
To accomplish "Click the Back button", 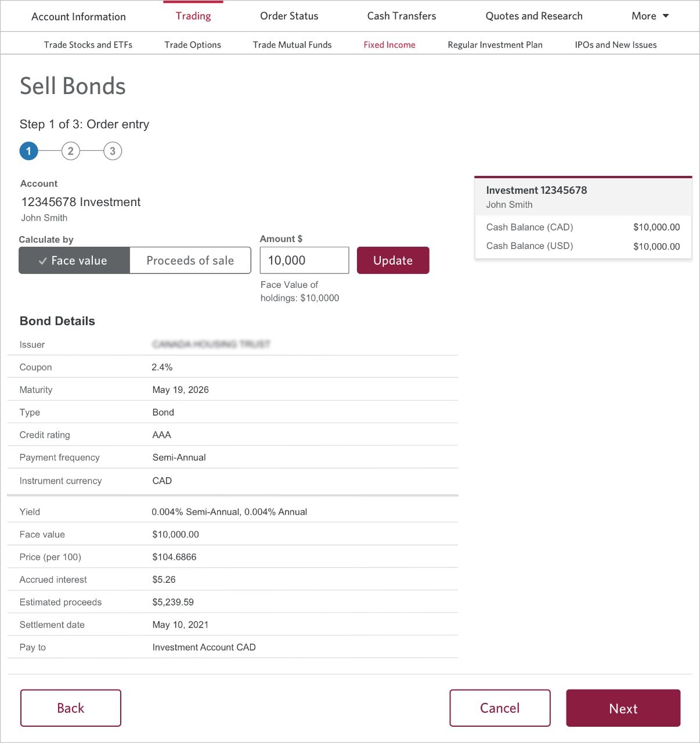I will tap(71, 708).
